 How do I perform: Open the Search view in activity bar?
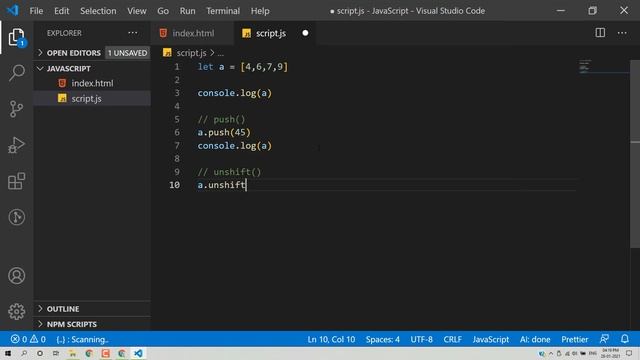coord(16,73)
